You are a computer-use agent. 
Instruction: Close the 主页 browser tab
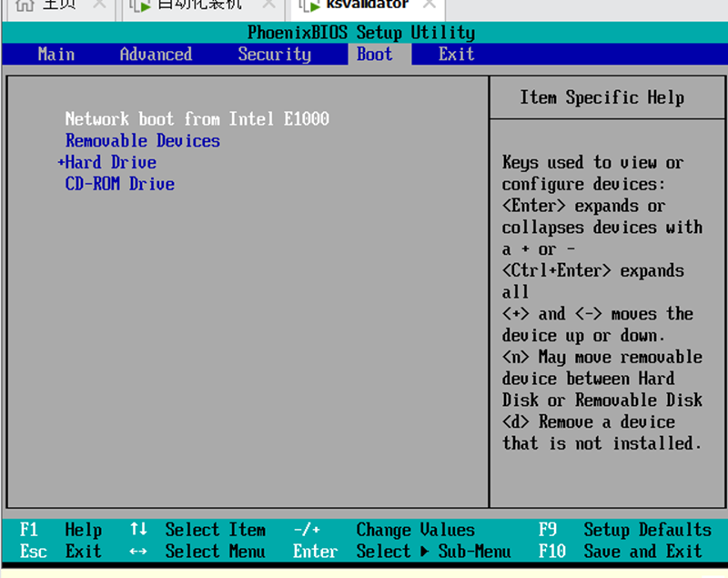[100, 3]
